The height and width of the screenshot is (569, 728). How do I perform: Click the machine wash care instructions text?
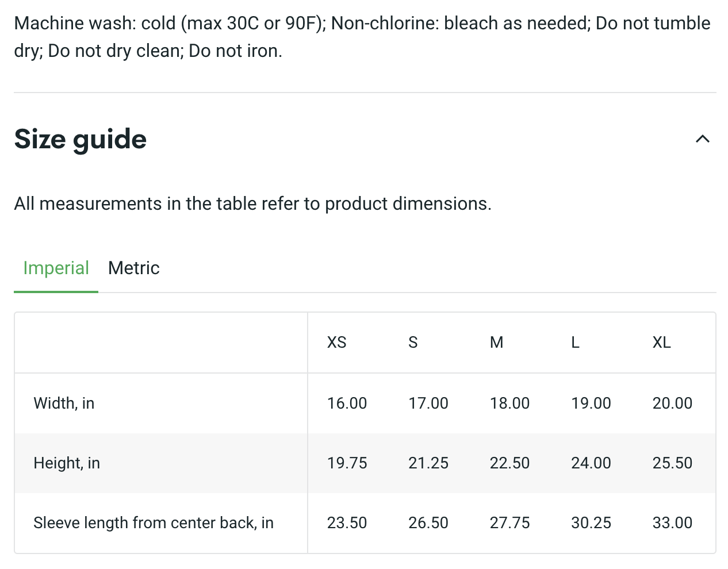362,37
